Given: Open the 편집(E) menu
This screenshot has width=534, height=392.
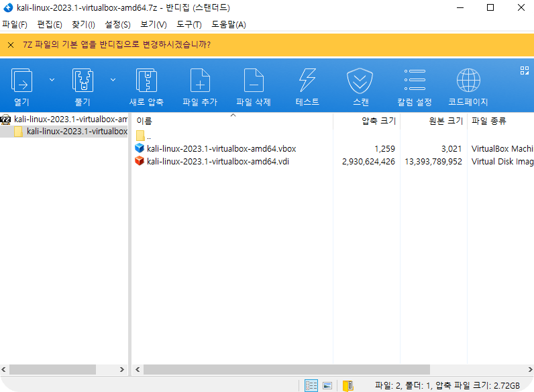Looking at the screenshot, I should point(50,25).
